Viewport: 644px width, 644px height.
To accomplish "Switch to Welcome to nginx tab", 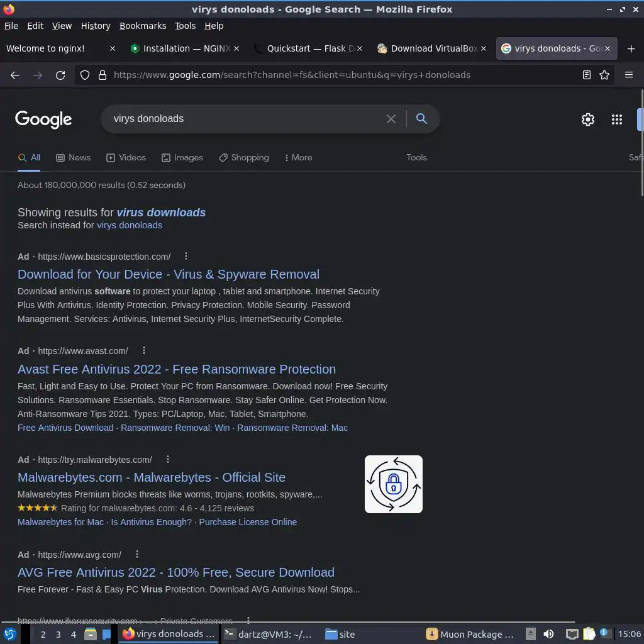I will [x=61, y=48].
